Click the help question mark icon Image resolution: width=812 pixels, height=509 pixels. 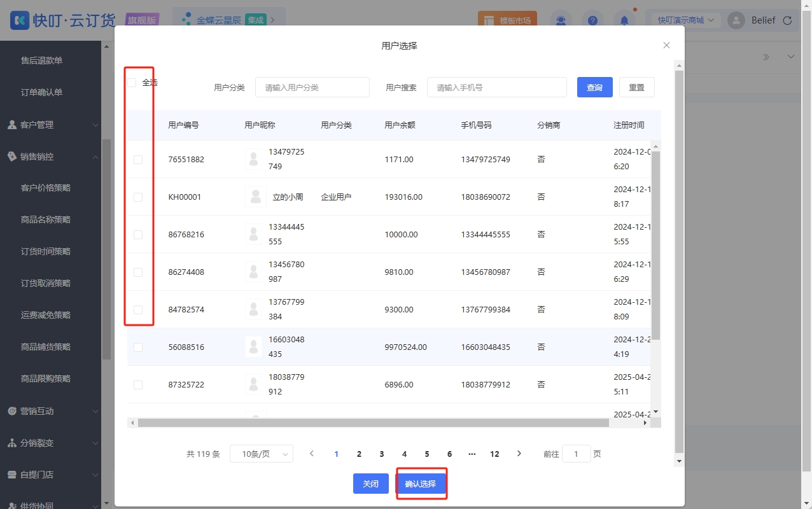pos(592,20)
